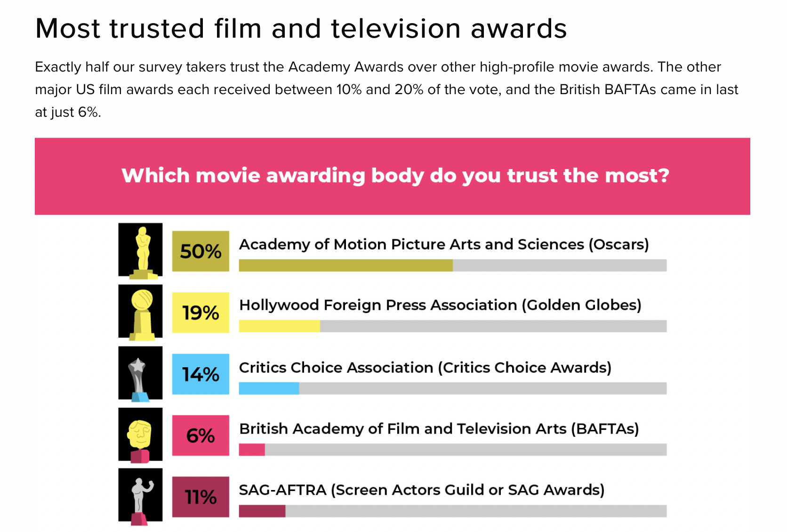Click the blue 14% percentage box
This screenshot has height=532, width=787.
(x=201, y=374)
